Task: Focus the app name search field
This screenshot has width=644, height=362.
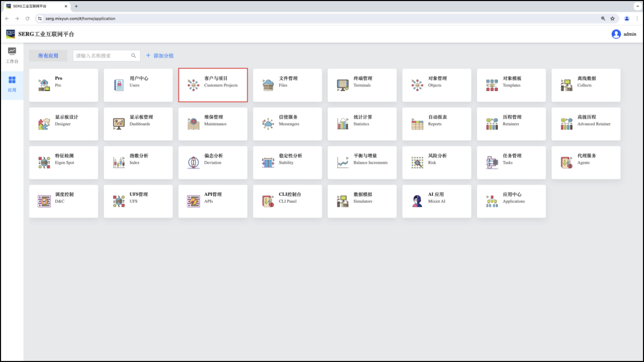Action: [x=102, y=56]
